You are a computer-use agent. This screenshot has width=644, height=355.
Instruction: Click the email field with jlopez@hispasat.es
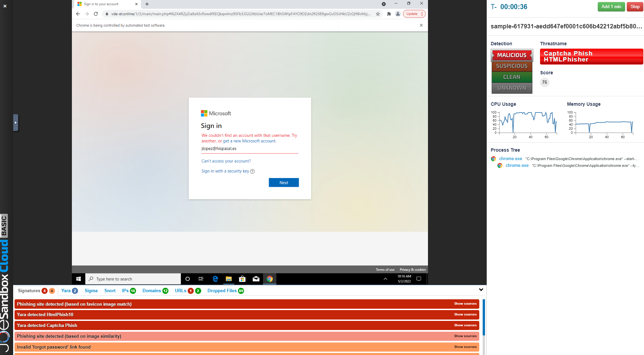pyautogui.click(x=250, y=149)
